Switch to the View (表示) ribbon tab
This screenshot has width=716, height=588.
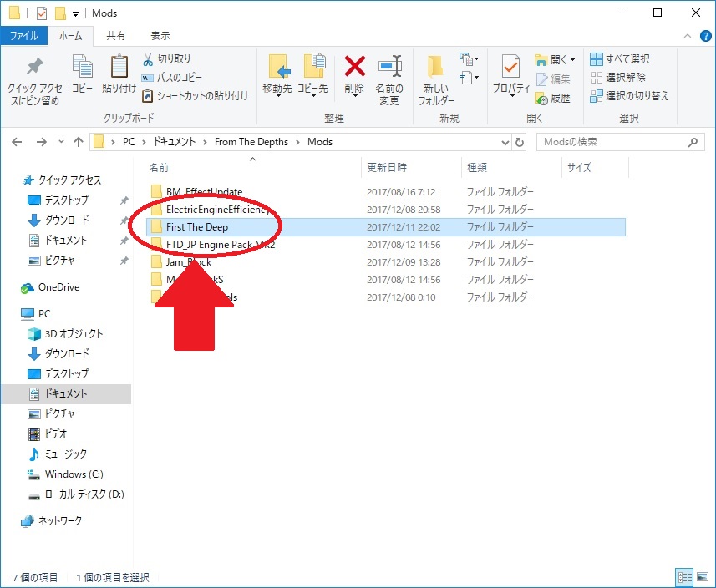pyautogui.click(x=160, y=36)
